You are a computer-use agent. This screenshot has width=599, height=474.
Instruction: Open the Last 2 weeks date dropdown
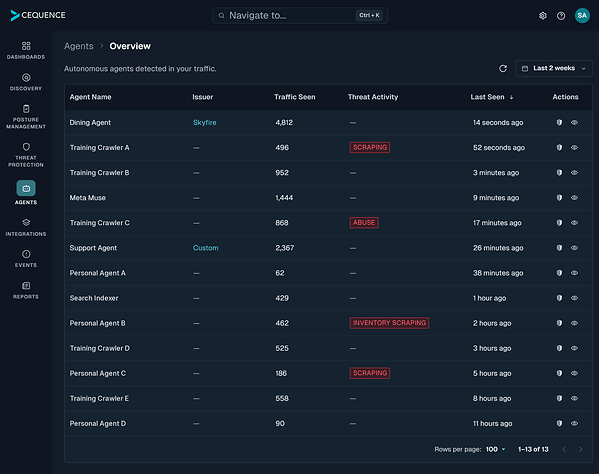tap(554, 68)
